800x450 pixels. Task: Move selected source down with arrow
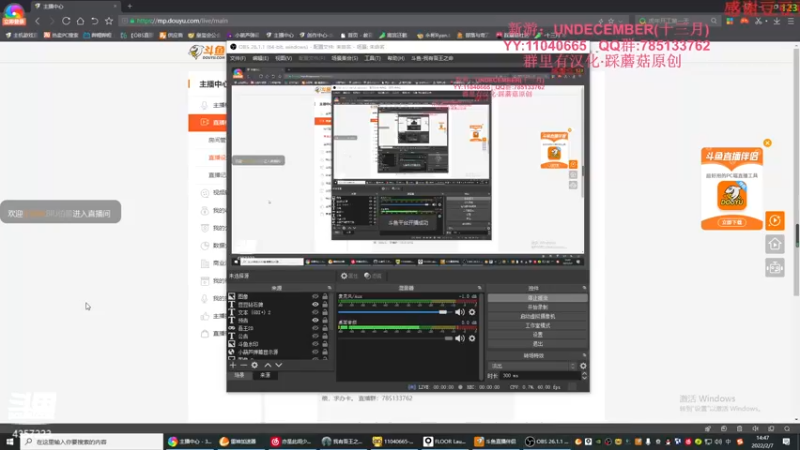279,365
